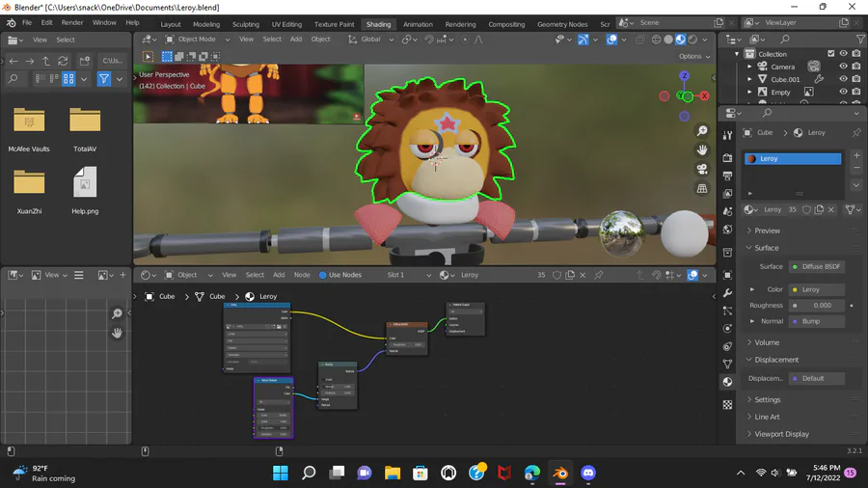Hide Camera in viewport via eye icon
868x488 pixels.
[843, 67]
